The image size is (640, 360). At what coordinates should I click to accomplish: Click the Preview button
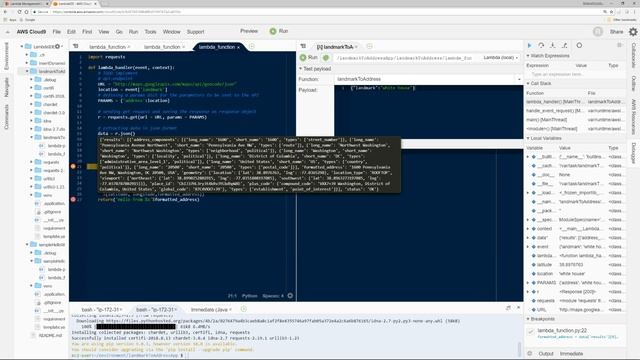[249, 31]
